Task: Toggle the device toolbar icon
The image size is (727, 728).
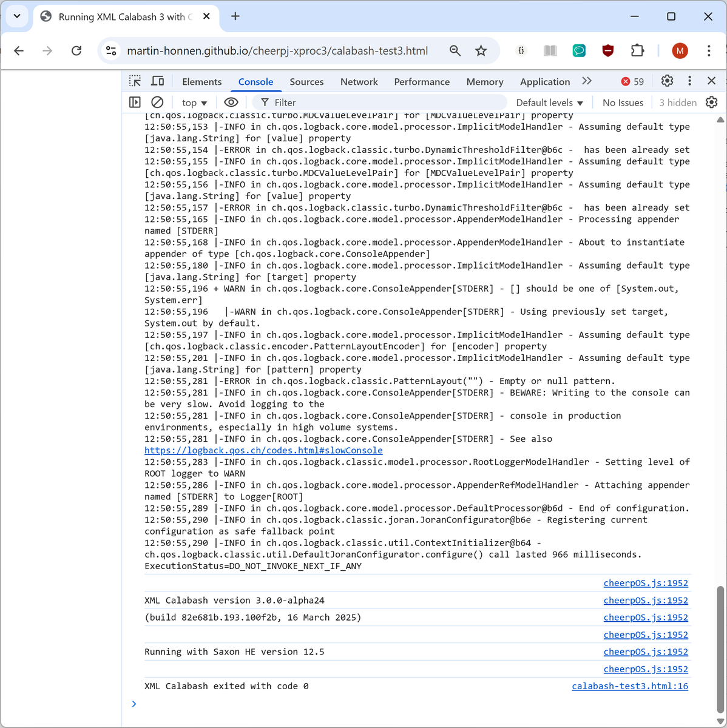Action: tap(158, 81)
